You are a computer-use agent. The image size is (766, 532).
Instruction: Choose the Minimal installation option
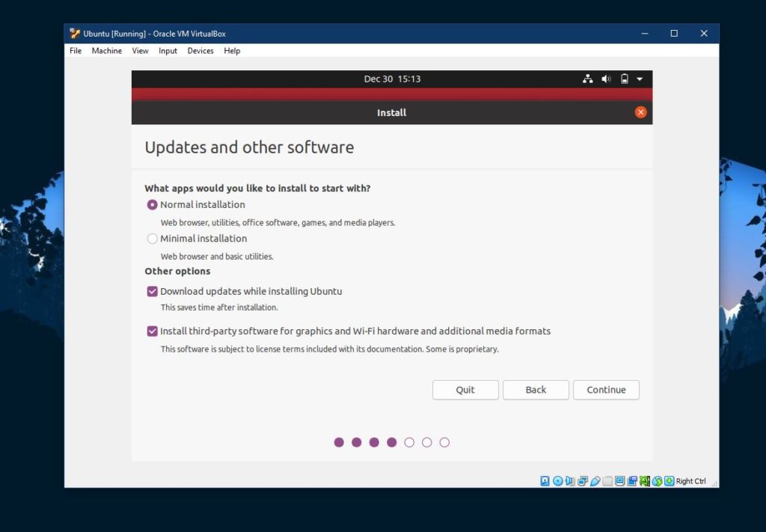153,239
